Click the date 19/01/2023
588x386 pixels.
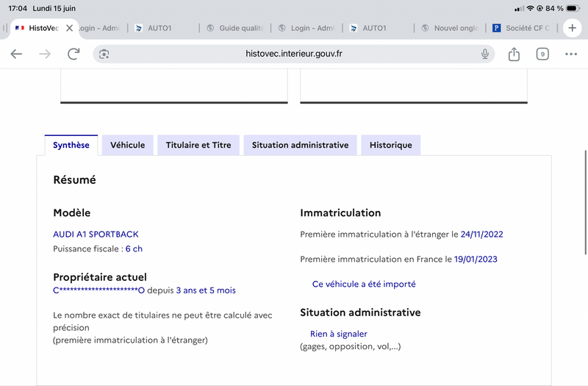tap(476, 260)
